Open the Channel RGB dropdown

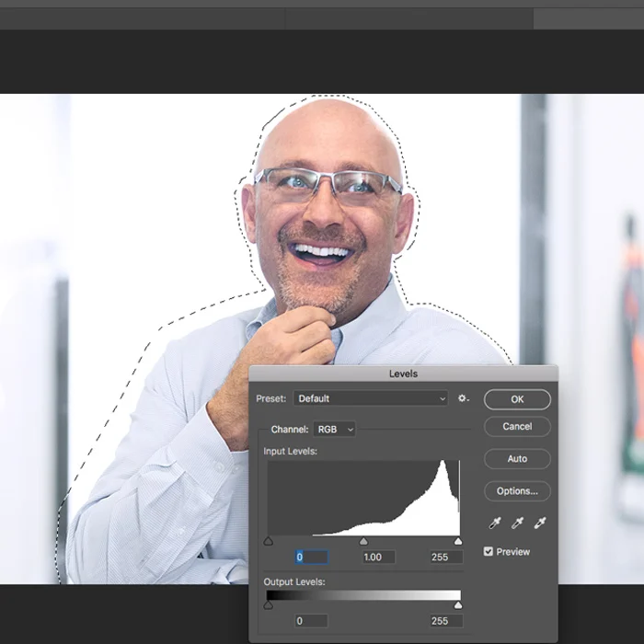click(334, 430)
